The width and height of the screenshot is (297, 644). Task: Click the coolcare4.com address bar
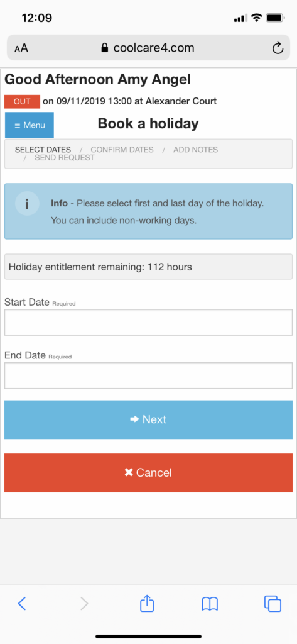point(148,48)
